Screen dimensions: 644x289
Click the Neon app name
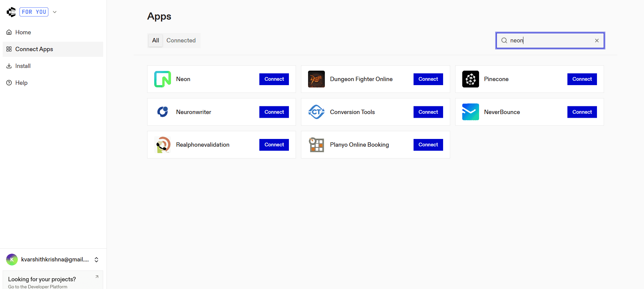click(183, 79)
